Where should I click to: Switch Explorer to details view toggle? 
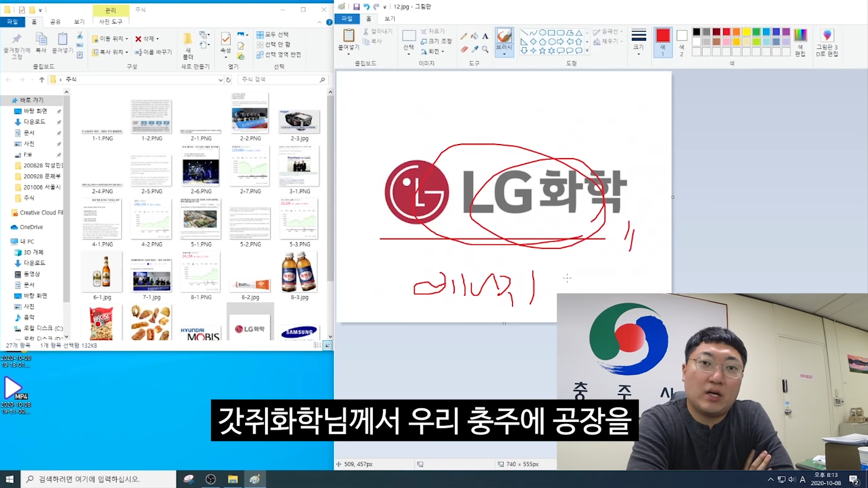[x=317, y=346]
